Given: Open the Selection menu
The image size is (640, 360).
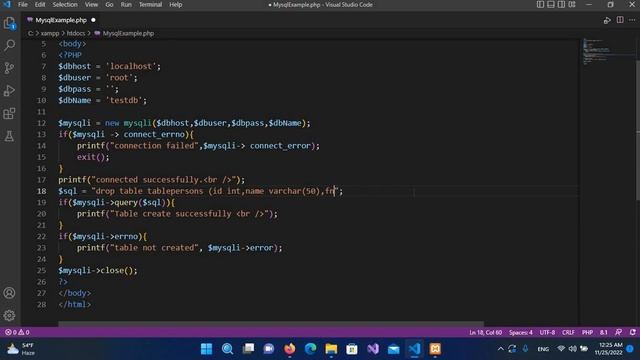Looking at the screenshot, I should point(65,4).
